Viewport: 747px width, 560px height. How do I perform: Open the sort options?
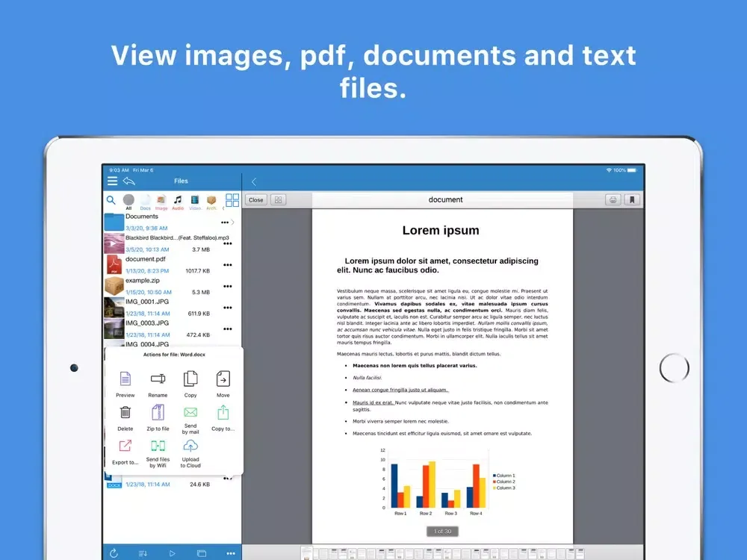143,553
